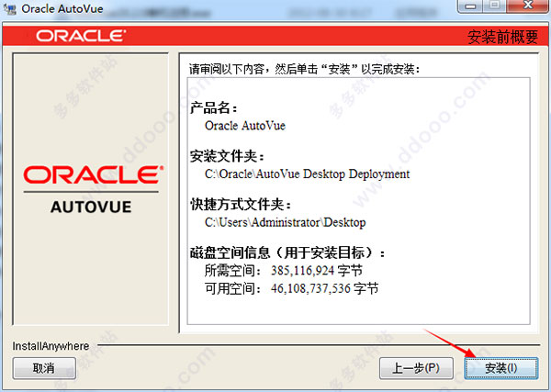Click the 安装文件夹 heading

228,156
